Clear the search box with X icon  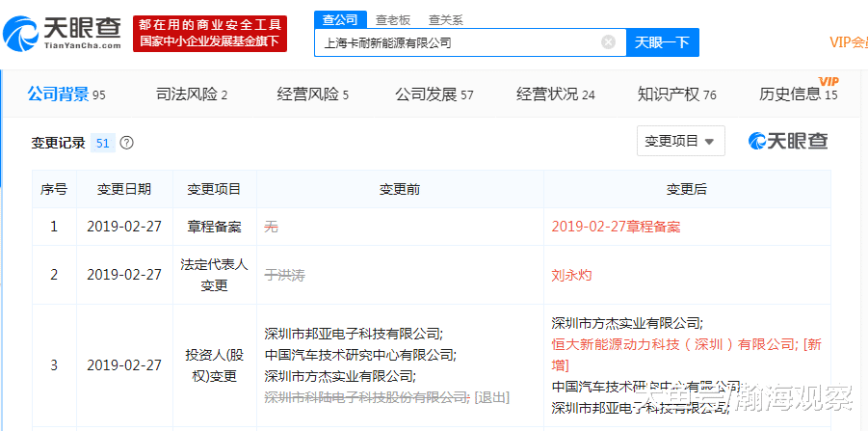click(609, 42)
